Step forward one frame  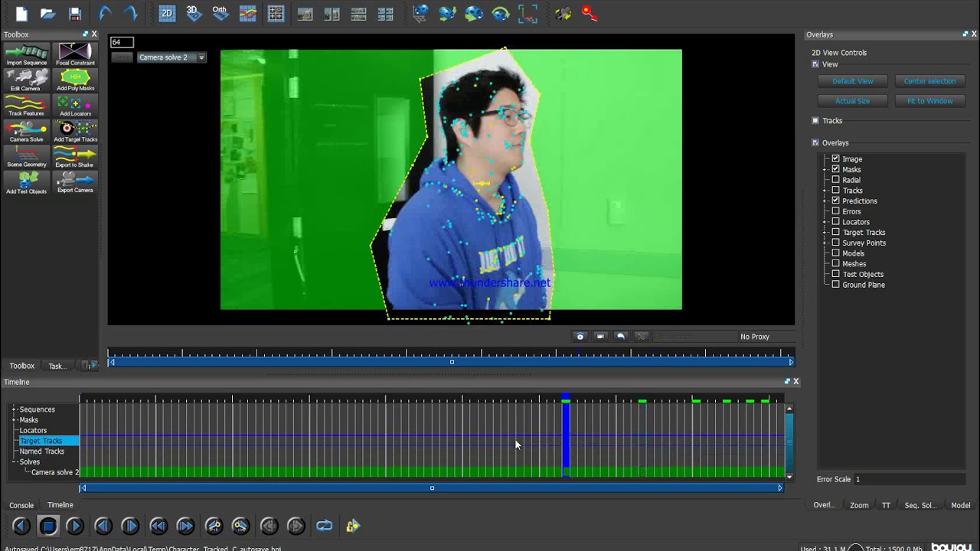coord(130,526)
